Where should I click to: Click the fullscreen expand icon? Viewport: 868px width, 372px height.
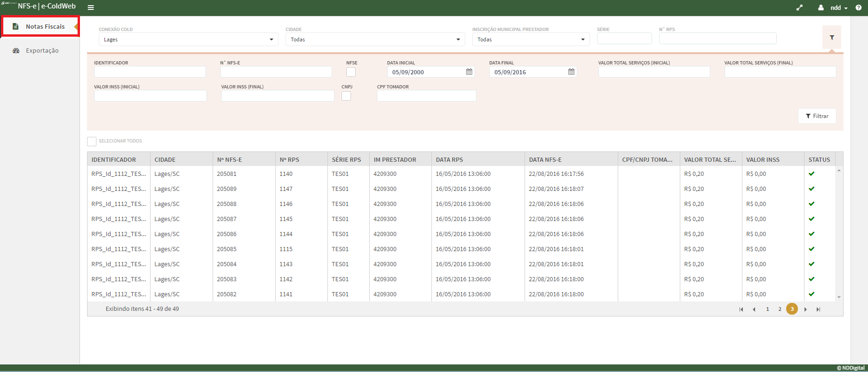point(799,8)
